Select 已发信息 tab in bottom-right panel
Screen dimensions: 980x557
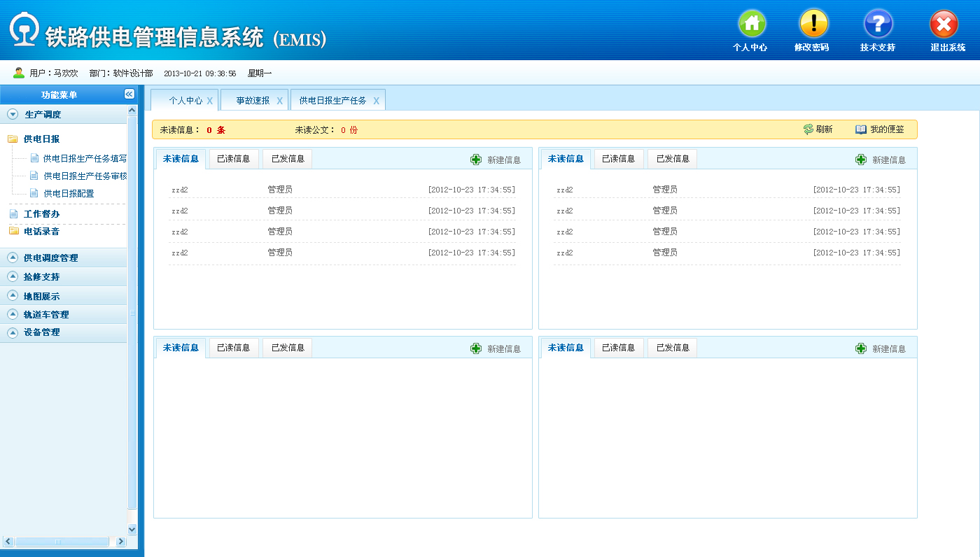tap(673, 348)
